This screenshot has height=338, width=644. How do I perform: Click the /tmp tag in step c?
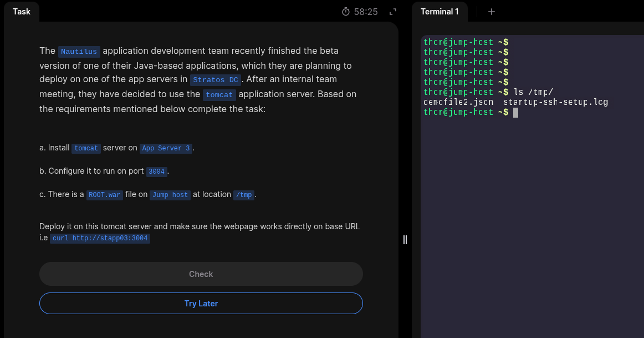[244, 195]
